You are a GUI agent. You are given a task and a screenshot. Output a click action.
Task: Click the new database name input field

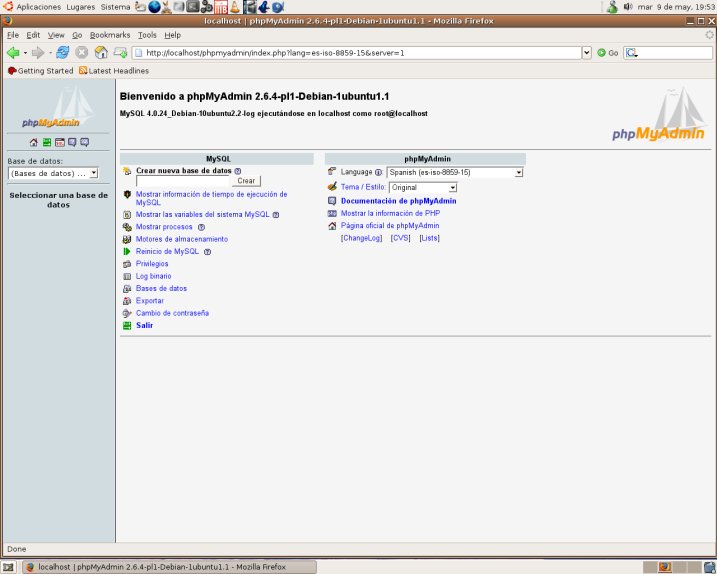(x=183, y=181)
